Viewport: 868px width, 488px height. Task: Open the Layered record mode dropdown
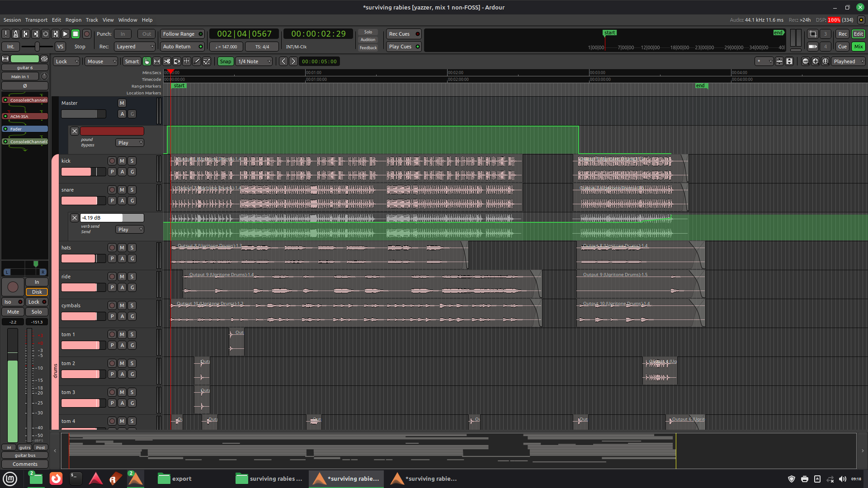[135, 47]
